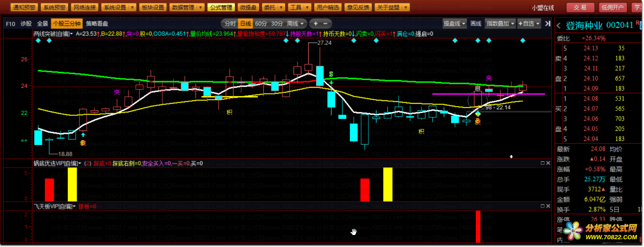Open the 微操盘 menu
This screenshot has width=644, height=247.
(x=248, y=7)
